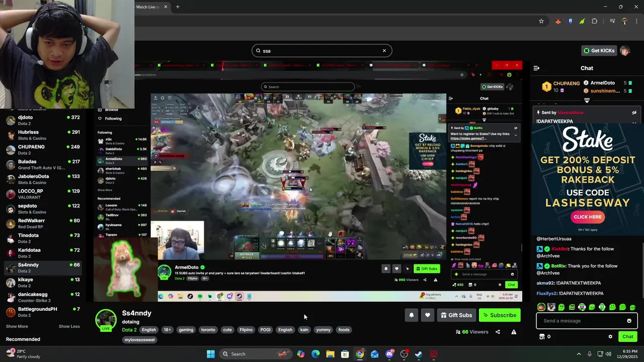Send message with the green Chat button

(627, 336)
